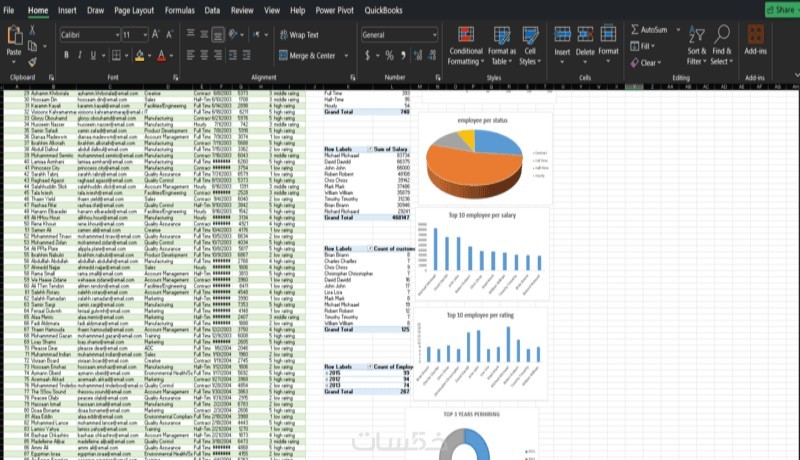Click the Increase Decimal icon
The width and height of the screenshot is (800, 460).
pyautogui.click(x=418, y=55)
